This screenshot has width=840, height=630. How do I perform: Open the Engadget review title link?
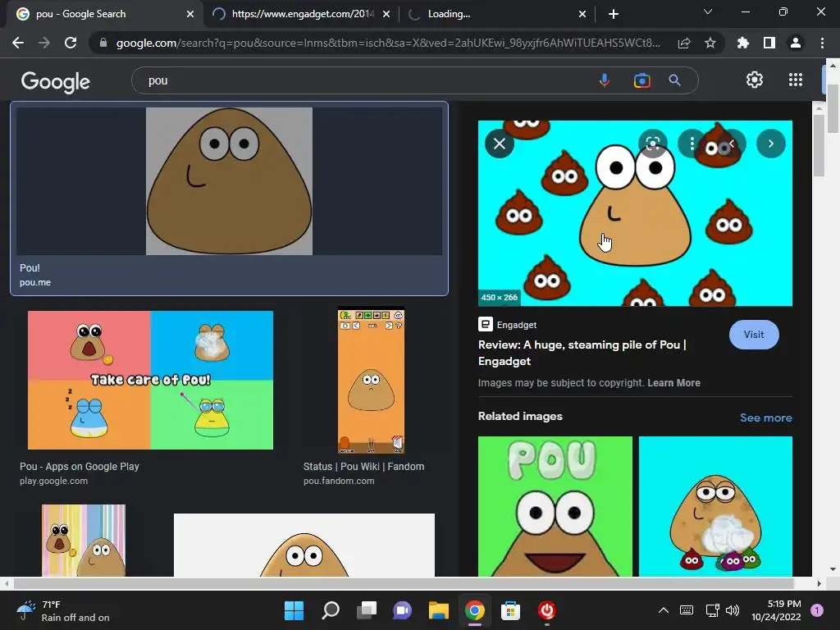pos(582,353)
